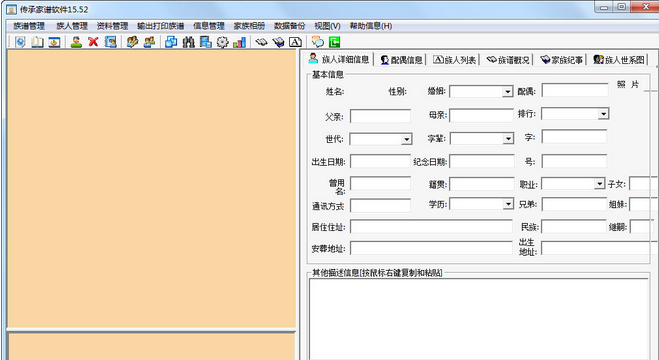Viewport: 659px width, 360px height.
Task: Switch to the 配偶信息 tab
Action: click(401, 60)
